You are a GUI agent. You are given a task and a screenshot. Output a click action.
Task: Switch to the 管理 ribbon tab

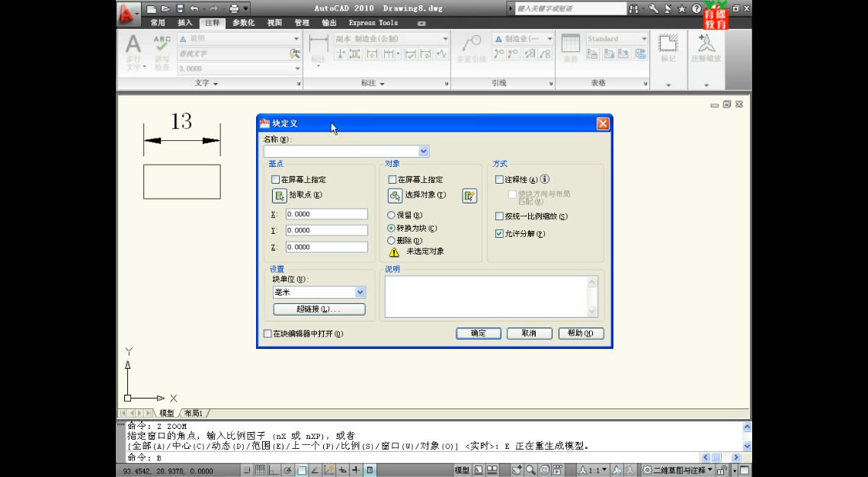[x=302, y=23]
